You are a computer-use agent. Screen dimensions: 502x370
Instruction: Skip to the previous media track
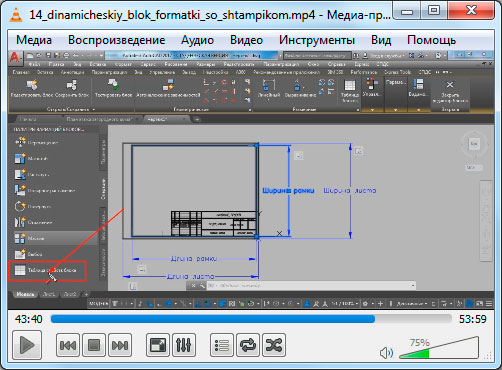(68, 345)
